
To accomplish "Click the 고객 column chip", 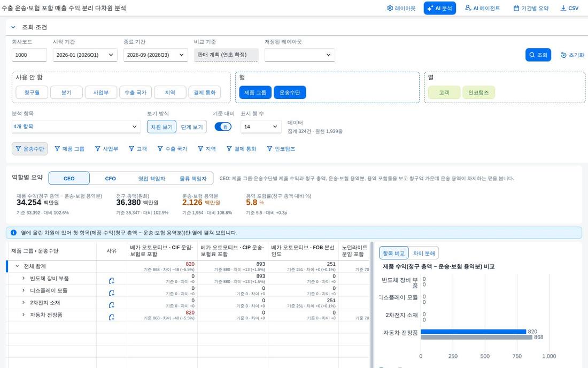I will (x=444, y=93).
